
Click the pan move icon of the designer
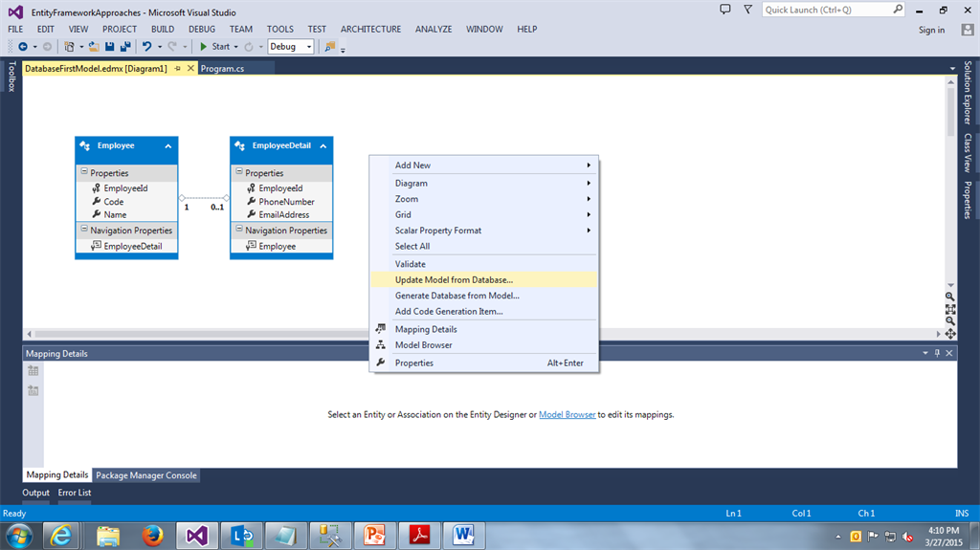pos(950,334)
